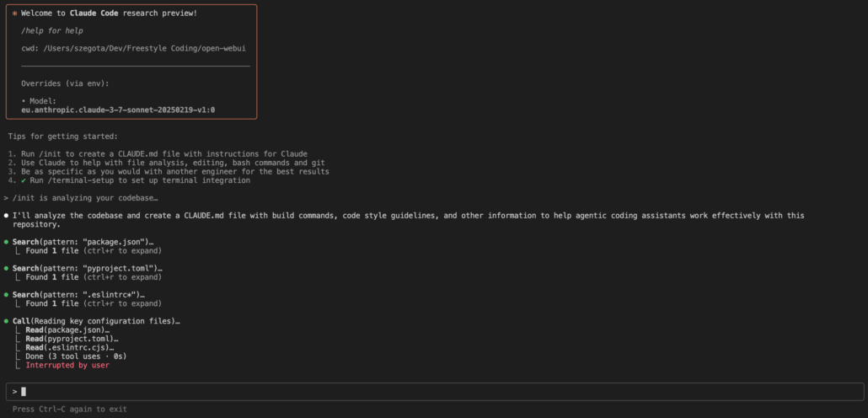Expand the Found 1 file result under .eslintrc*
This screenshot has height=418, width=868.
pyautogui.click(x=93, y=303)
